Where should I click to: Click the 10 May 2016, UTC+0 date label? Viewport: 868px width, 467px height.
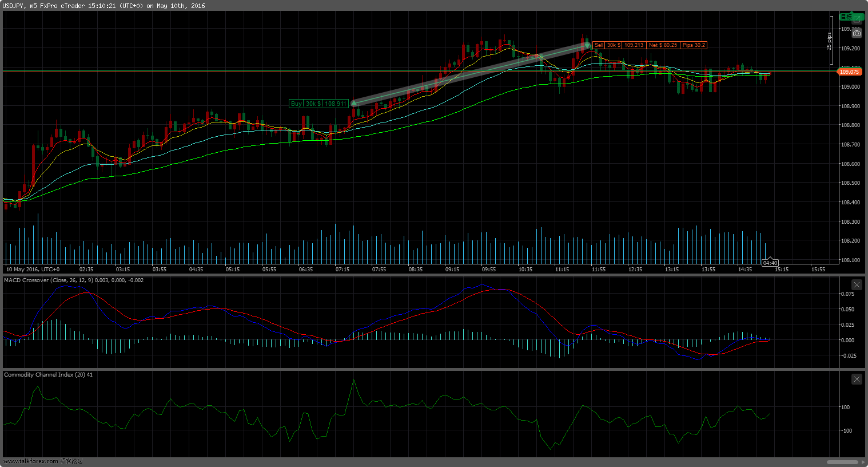click(33, 269)
